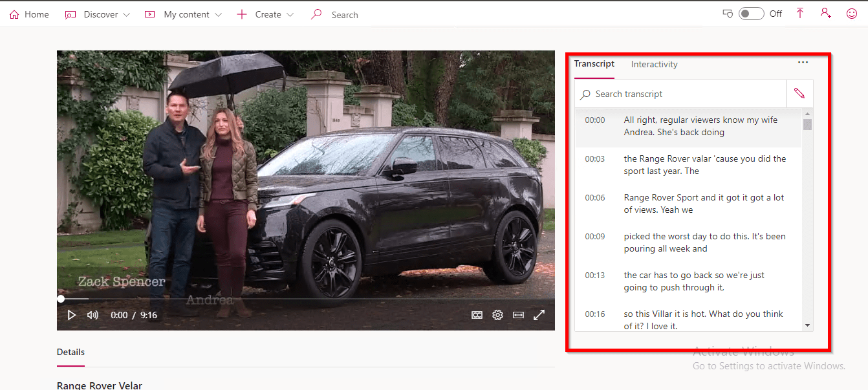Viewport: 868px width, 390px height.
Task: Mute the video volume speaker icon
Action: click(92, 315)
